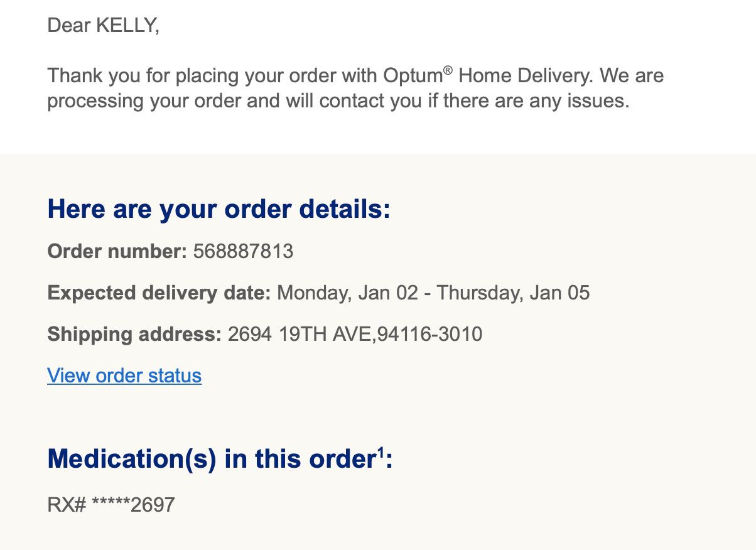The image size is (756, 550).
Task: Click the word Optum in the message
Action: (413, 76)
